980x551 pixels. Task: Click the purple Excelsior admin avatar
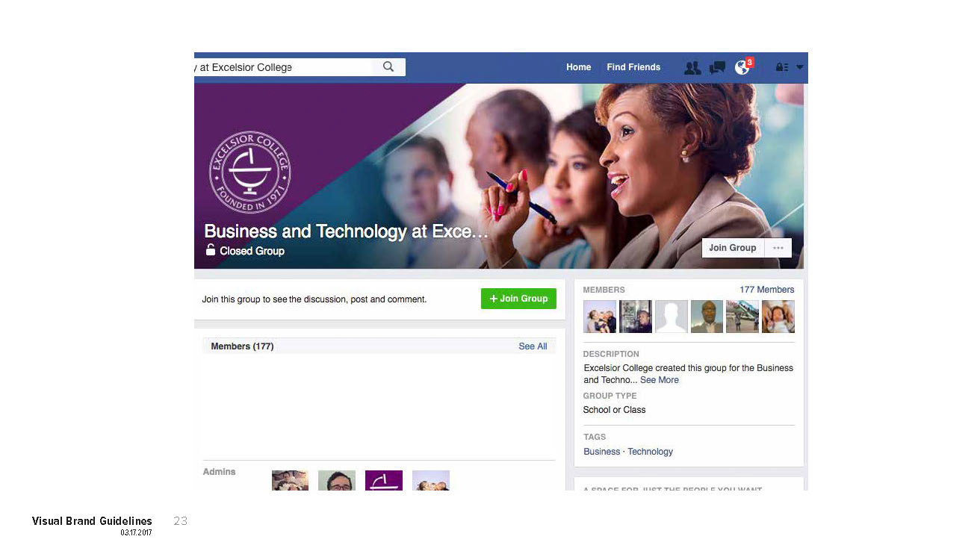[x=384, y=480]
